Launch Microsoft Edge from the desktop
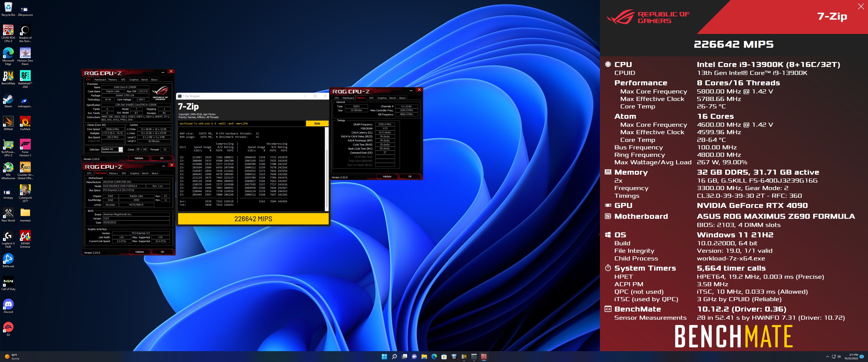Image resolution: width=868 pixels, height=362 pixels. [8, 56]
